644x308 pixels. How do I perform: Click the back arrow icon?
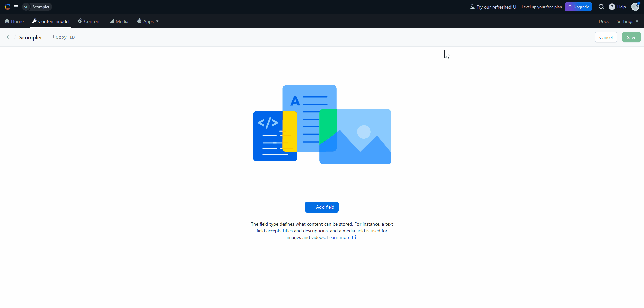(x=8, y=37)
